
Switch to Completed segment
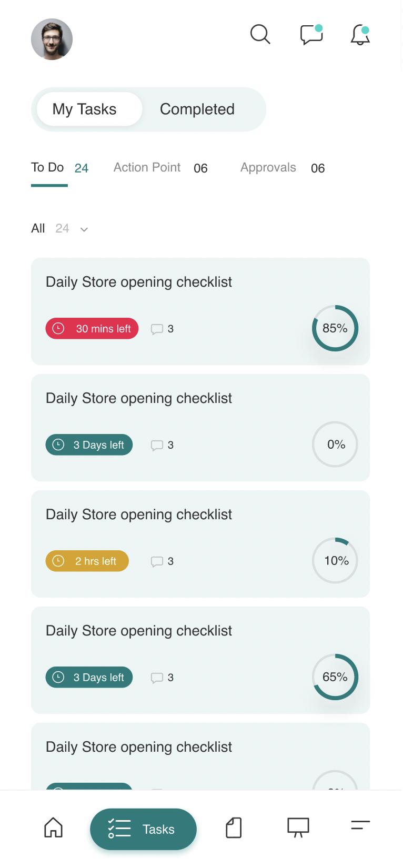[x=197, y=109]
